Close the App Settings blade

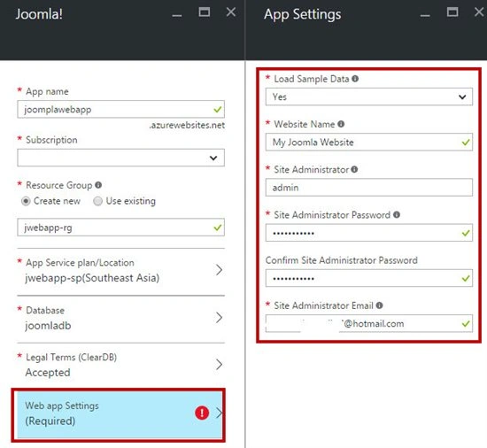479,12
